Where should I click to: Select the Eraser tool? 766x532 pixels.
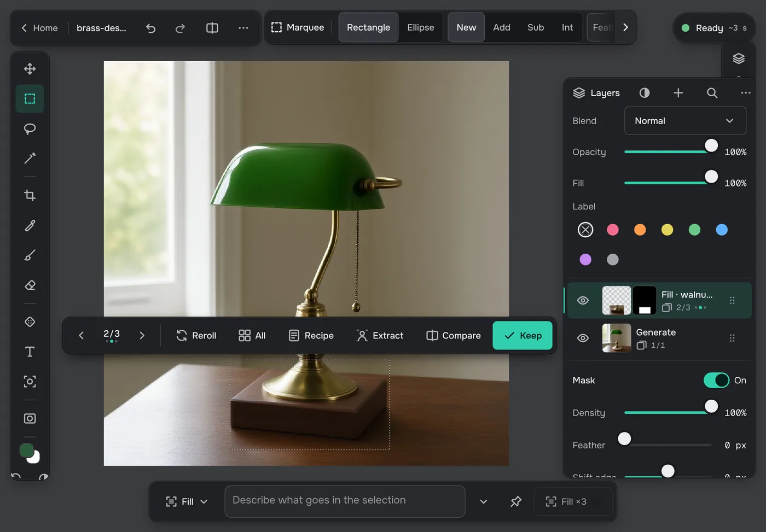[30, 285]
